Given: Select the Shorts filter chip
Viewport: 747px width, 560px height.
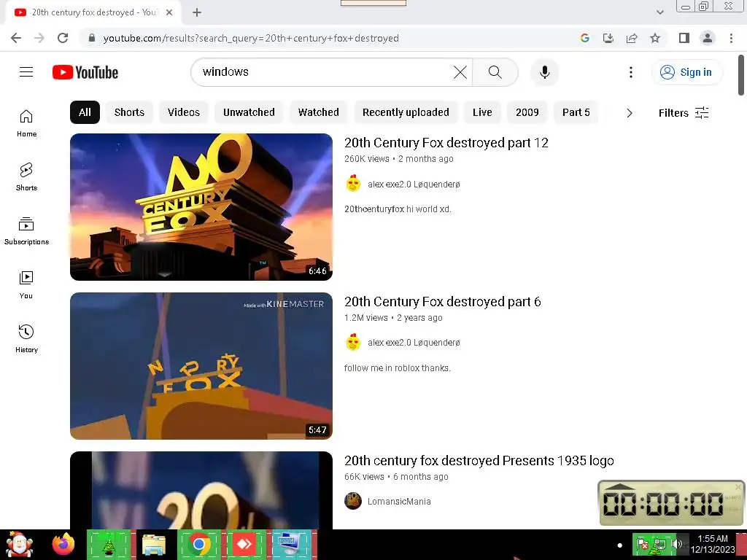Looking at the screenshot, I should click(x=129, y=112).
